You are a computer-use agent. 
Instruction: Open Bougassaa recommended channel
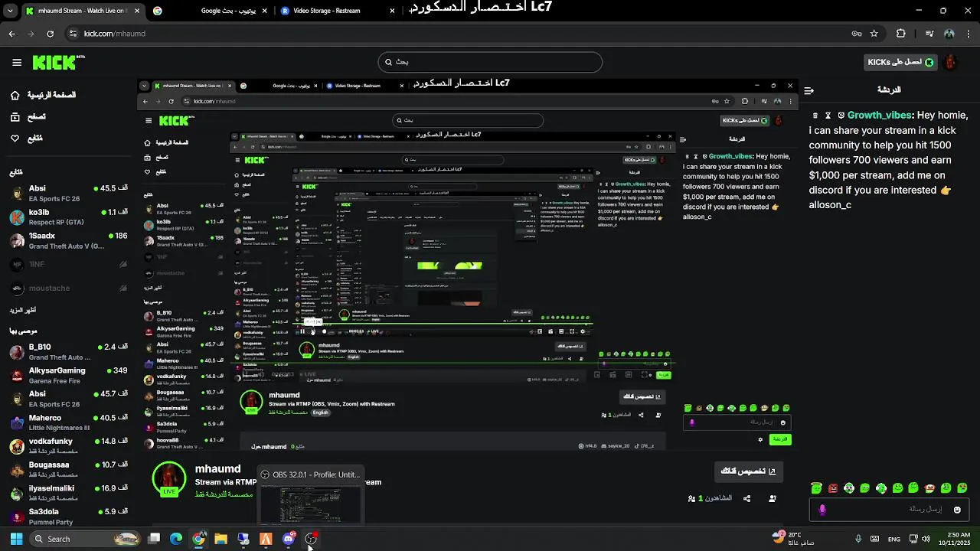pyautogui.click(x=69, y=470)
